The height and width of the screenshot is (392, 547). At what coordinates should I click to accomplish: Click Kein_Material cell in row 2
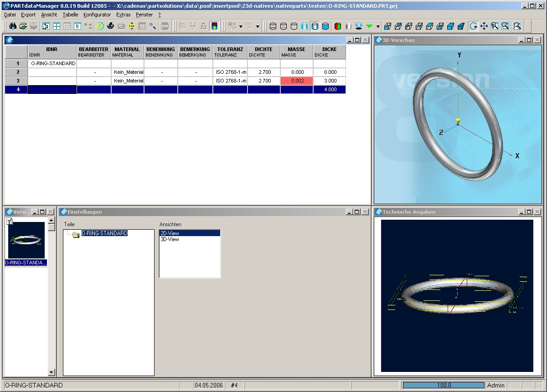pos(128,72)
